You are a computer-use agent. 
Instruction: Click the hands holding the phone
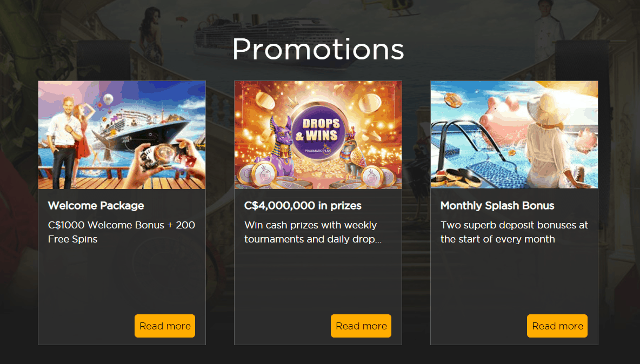[x=171, y=159]
